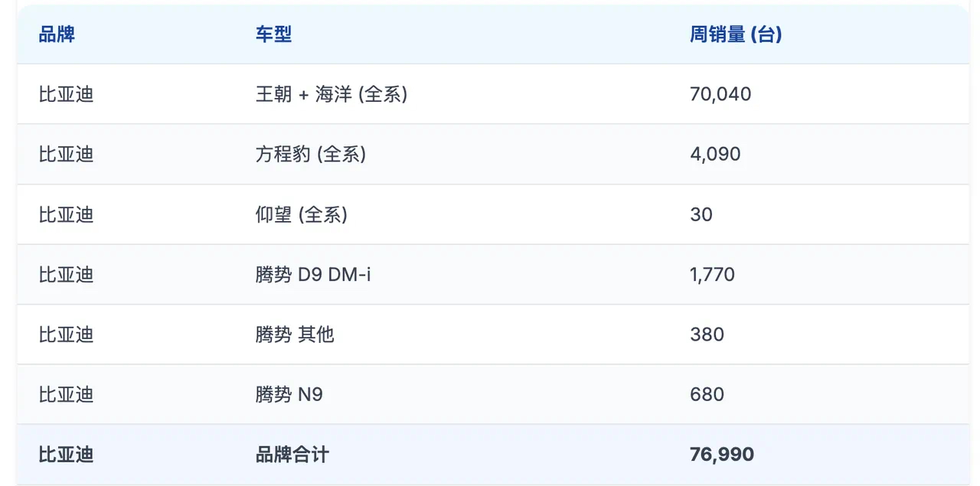Click the 腾势 D9 DM-i cell
Image resolution: width=980 pixels, height=486 pixels.
(x=313, y=274)
